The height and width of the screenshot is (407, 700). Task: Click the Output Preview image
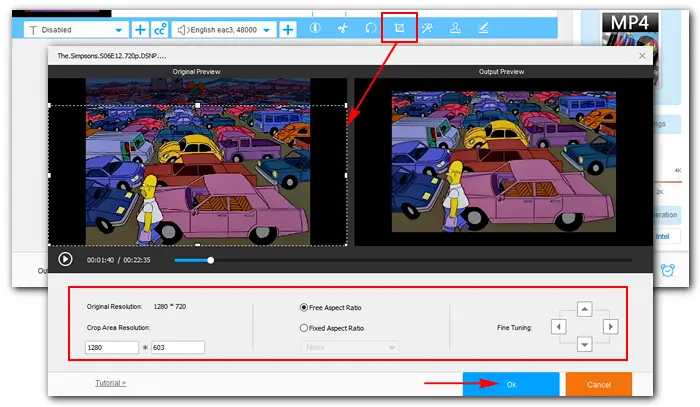click(504, 162)
